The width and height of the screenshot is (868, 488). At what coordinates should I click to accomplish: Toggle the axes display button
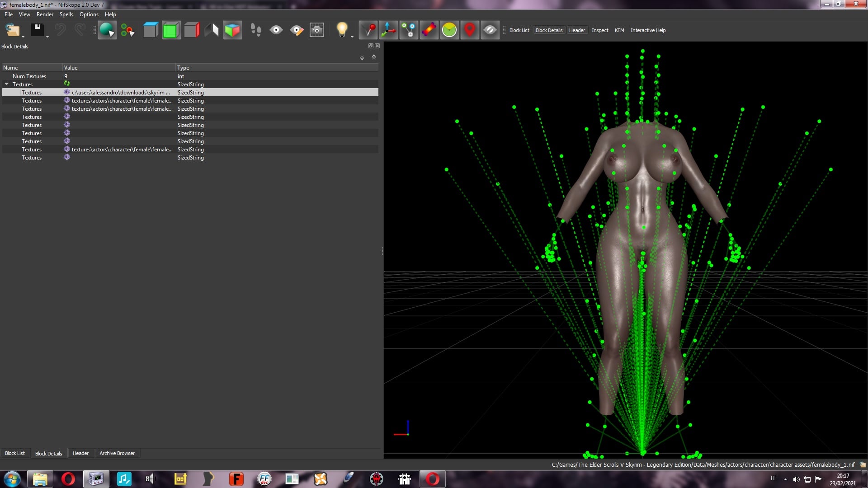(x=388, y=30)
